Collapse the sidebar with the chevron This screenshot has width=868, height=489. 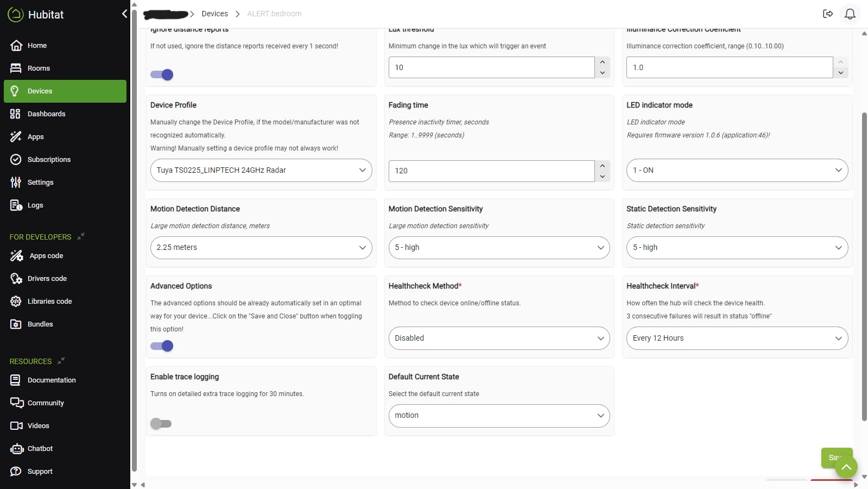124,14
